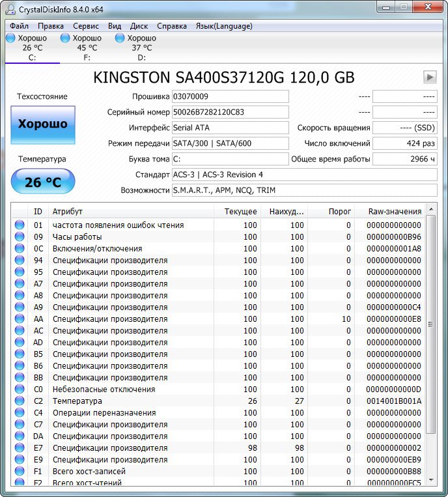Click the blue status orb for disk C:
This screenshot has height=497, width=448.
click(10, 38)
